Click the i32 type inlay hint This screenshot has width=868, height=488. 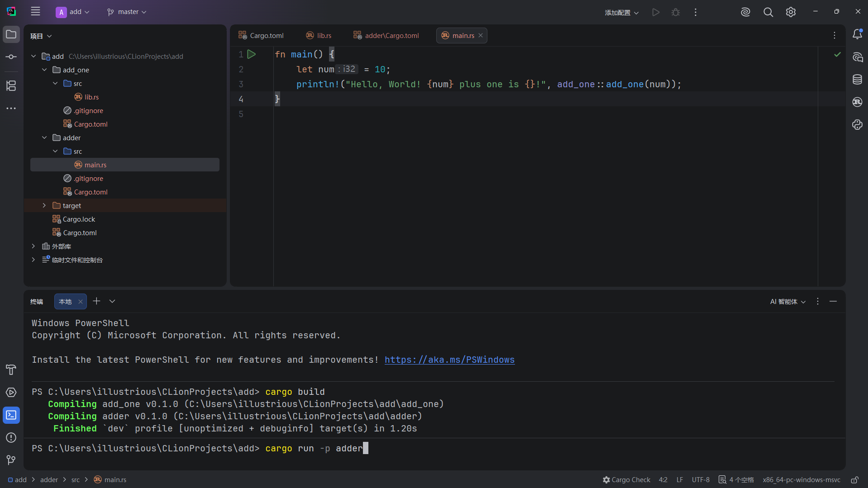click(x=347, y=69)
